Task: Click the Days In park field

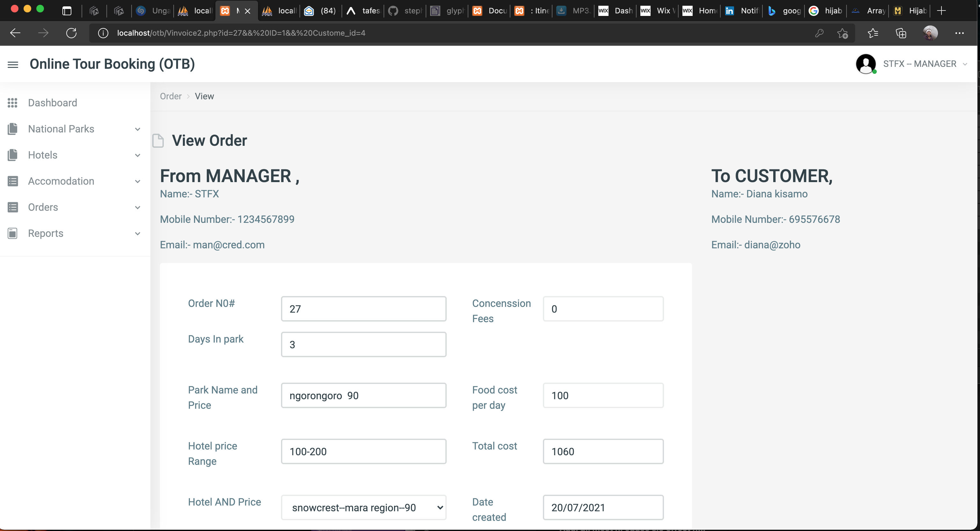Action: coord(363,344)
